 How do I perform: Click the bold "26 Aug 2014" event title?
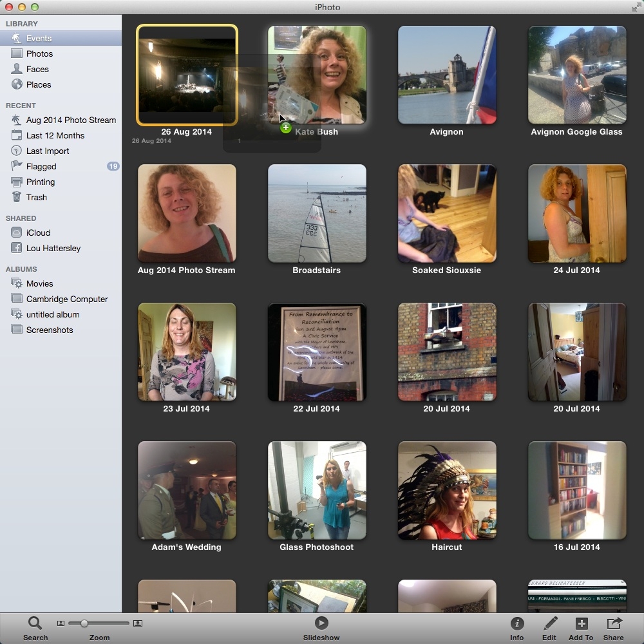pyautogui.click(x=187, y=132)
